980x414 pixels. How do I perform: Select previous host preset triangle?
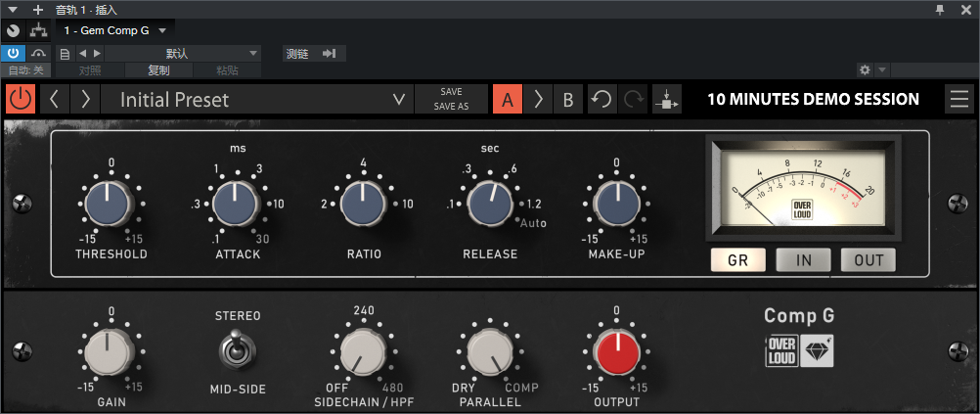(x=82, y=53)
